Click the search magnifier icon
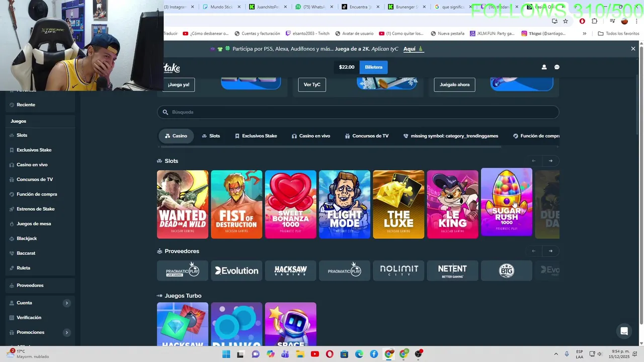This screenshot has height=362, width=644. [165, 112]
